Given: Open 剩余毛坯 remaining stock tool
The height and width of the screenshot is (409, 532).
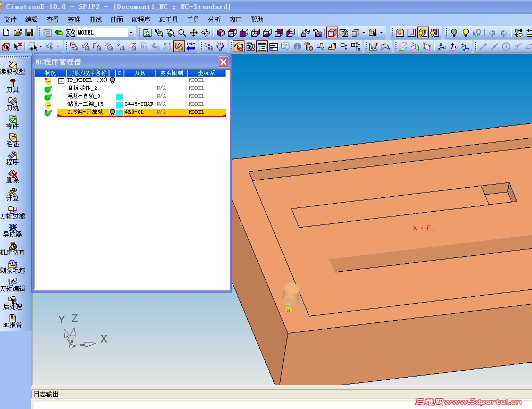Looking at the screenshot, I should click(13, 267).
